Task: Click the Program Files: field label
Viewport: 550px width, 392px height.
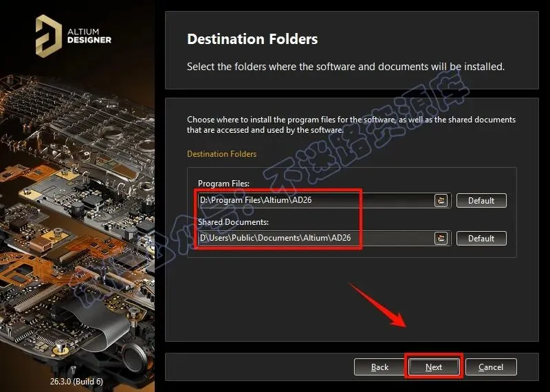Action: [x=223, y=184]
